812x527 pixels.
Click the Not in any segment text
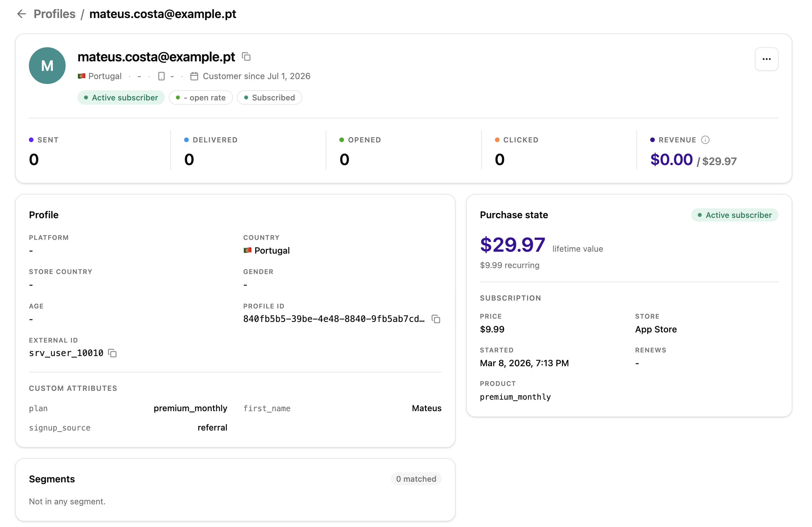click(x=67, y=501)
